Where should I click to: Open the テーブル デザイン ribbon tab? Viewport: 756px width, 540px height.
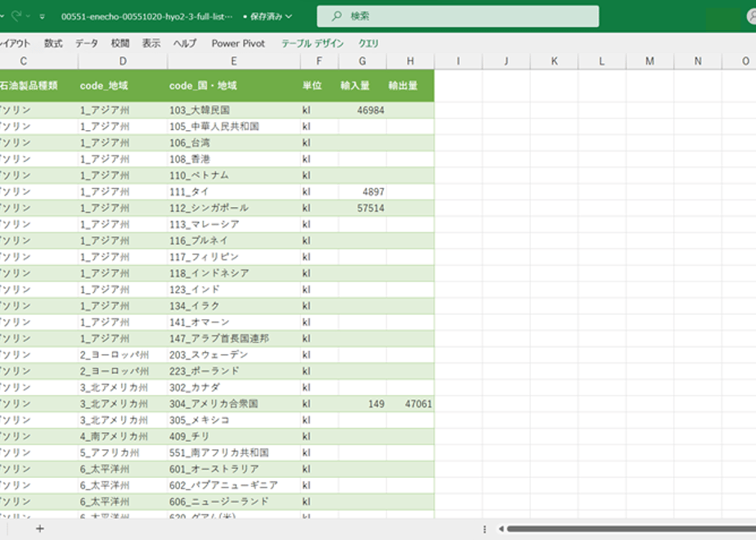pos(313,43)
